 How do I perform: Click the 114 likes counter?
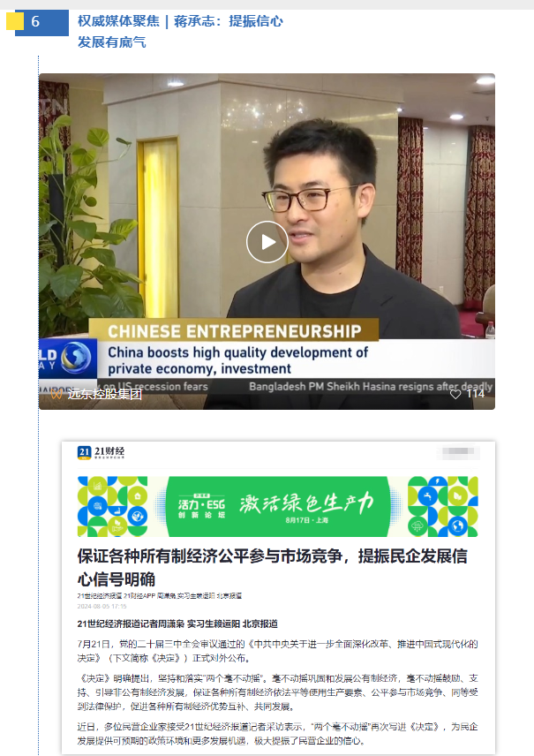pos(475,394)
